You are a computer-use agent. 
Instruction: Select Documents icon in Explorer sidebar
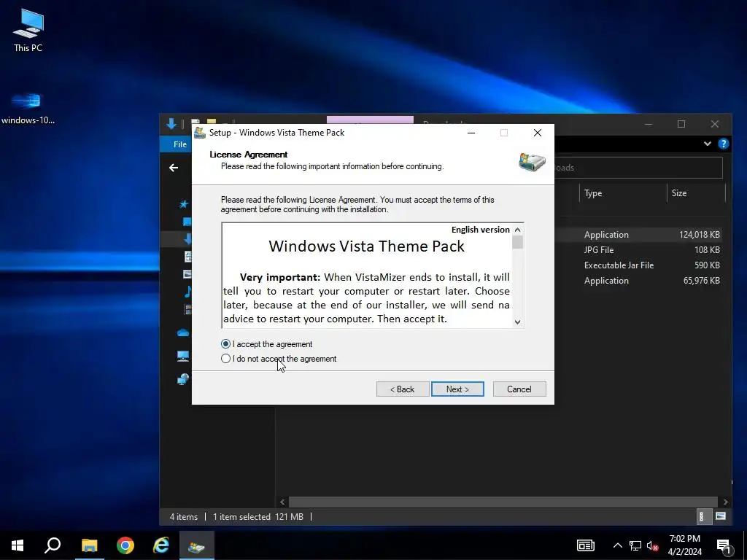coord(187,256)
